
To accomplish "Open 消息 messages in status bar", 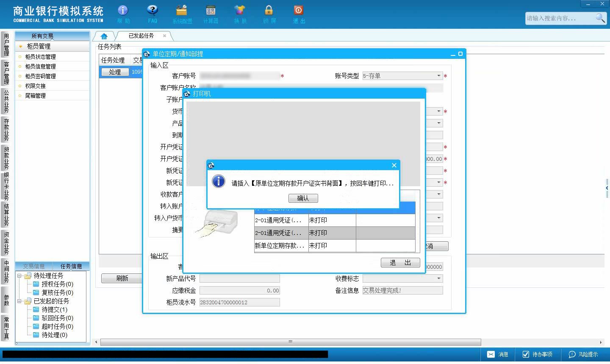I will point(497,354).
